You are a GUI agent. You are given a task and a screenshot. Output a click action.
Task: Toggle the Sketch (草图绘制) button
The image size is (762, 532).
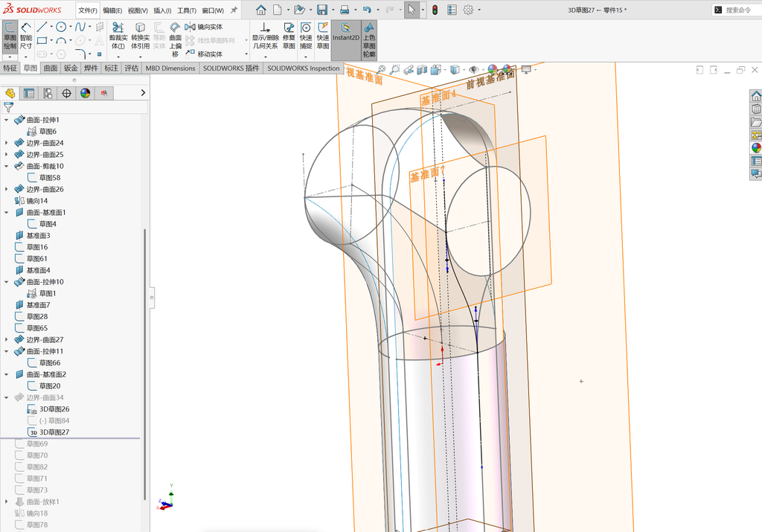click(x=10, y=36)
